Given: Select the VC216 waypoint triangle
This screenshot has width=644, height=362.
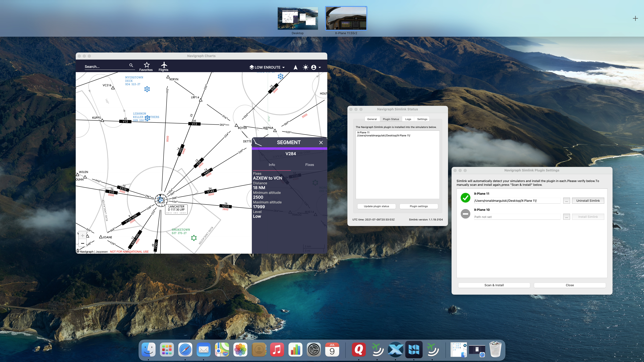Looking at the screenshot, I should [113, 88].
